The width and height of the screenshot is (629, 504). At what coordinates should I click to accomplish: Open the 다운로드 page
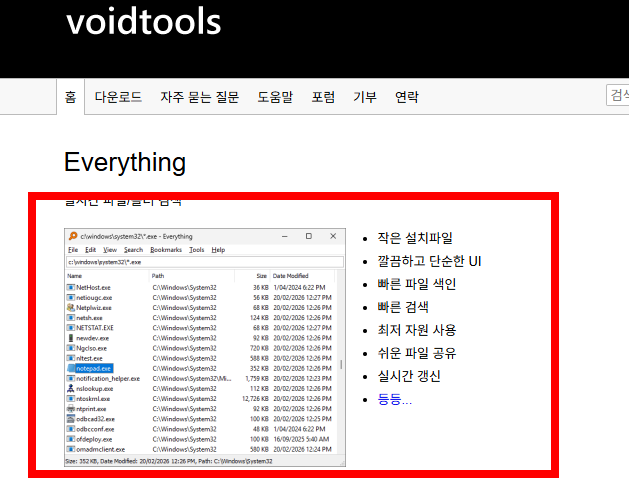[x=118, y=97]
